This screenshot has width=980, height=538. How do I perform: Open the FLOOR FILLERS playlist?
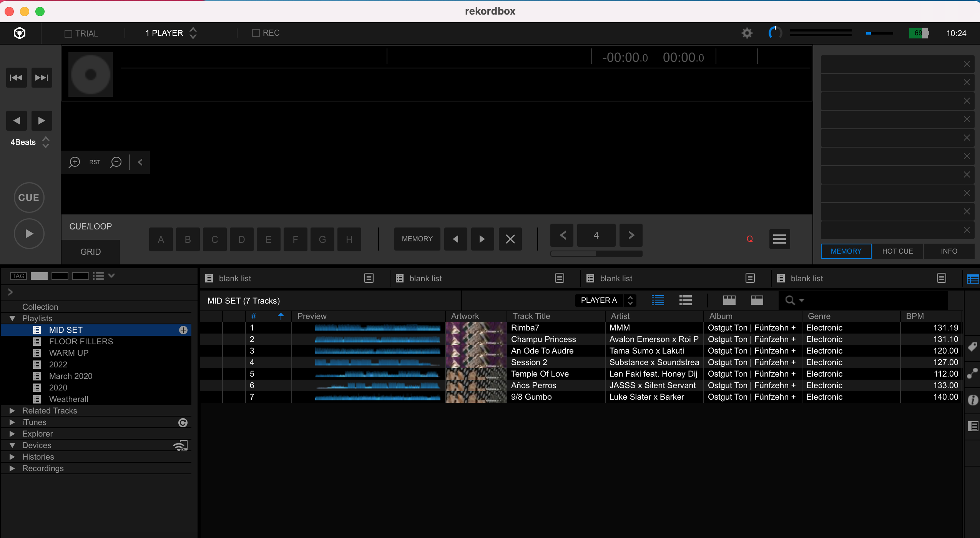[x=81, y=341]
